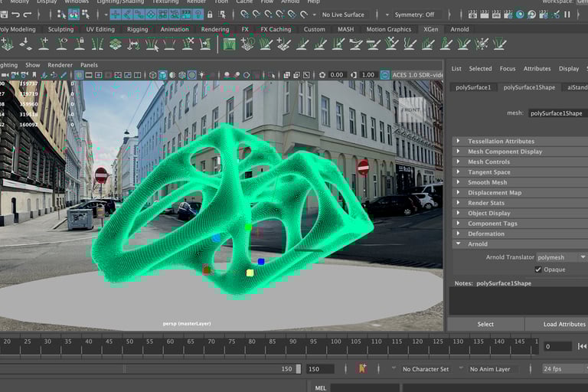
Task: Click the auto keyframe icon beside the range field
Action: (x=362, y=368)
